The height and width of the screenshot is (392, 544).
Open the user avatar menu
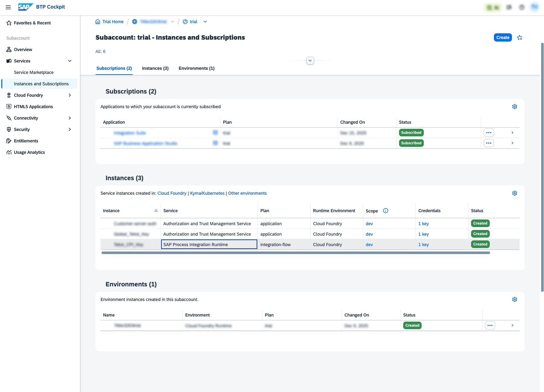534,7
